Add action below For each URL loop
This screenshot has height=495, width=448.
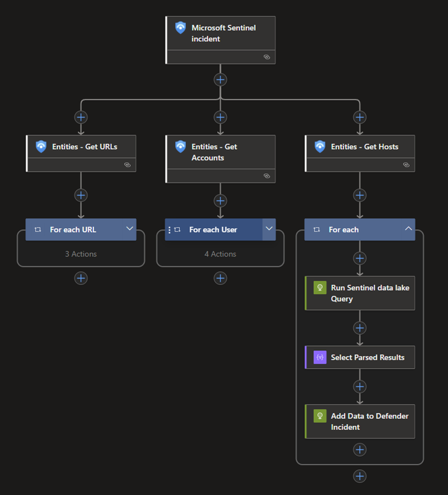pyautogui.click(x=81, y=278)
